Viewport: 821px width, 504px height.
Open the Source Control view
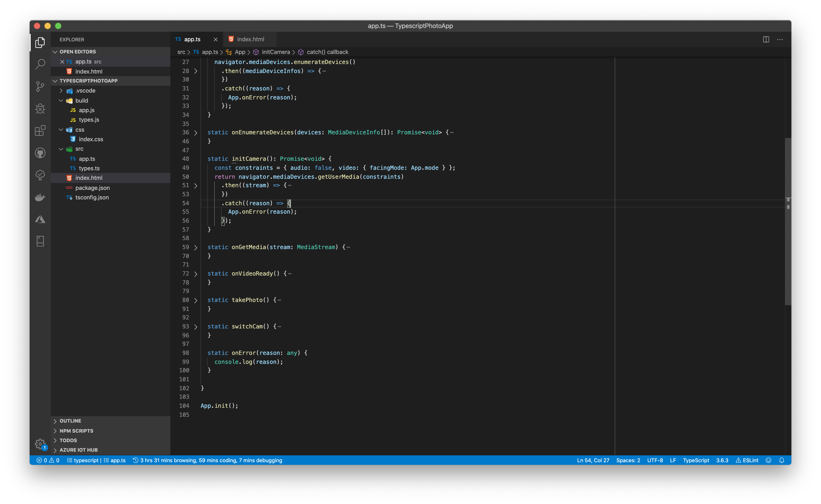tap(40, 86)
